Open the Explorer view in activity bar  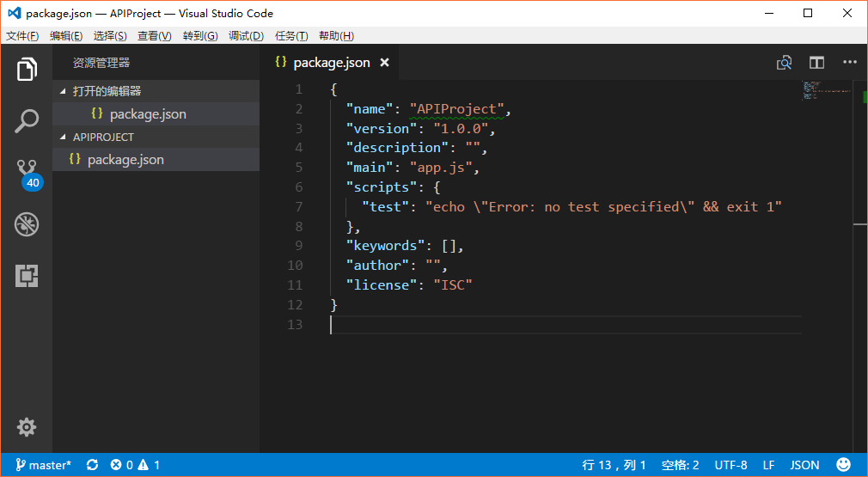(27, 70)
